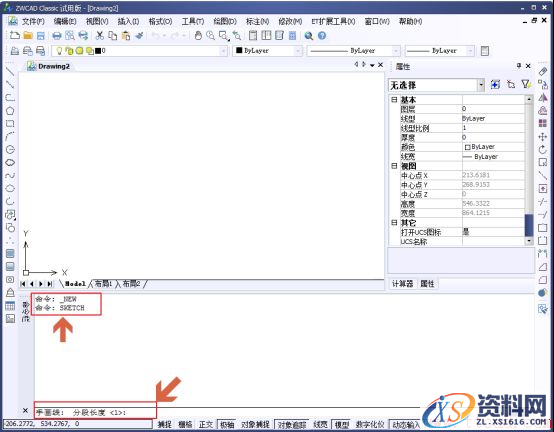The image size is (554, 432).
Task: Select the Spline draw tool
Action: (10, 176)
